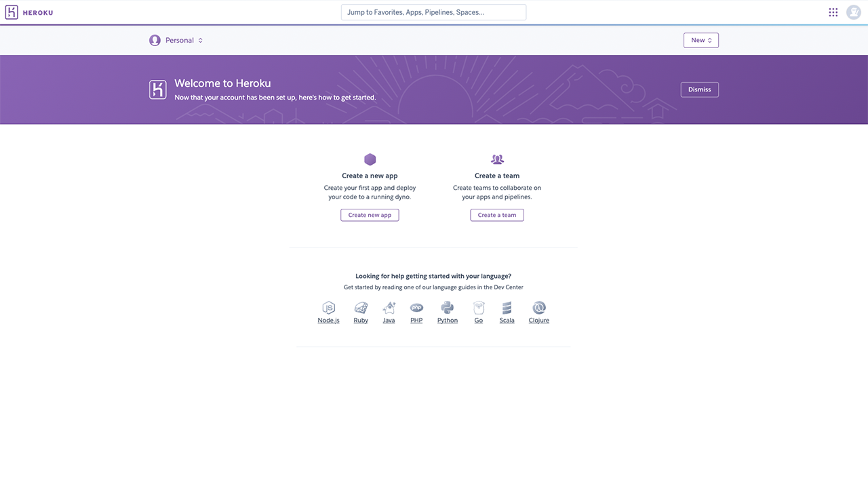Click the Create a team button
The image size is (868, 488).
[x=497, y=215]
